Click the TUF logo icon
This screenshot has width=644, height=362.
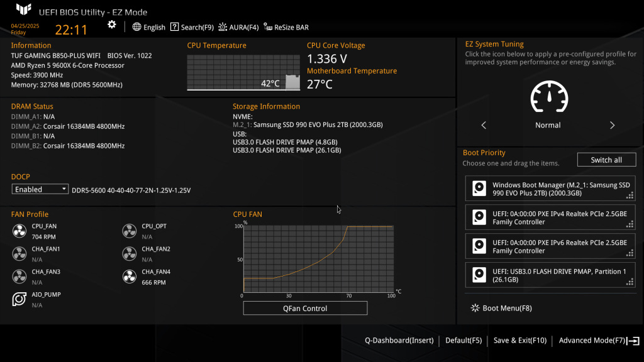click(x=23, y=9)
